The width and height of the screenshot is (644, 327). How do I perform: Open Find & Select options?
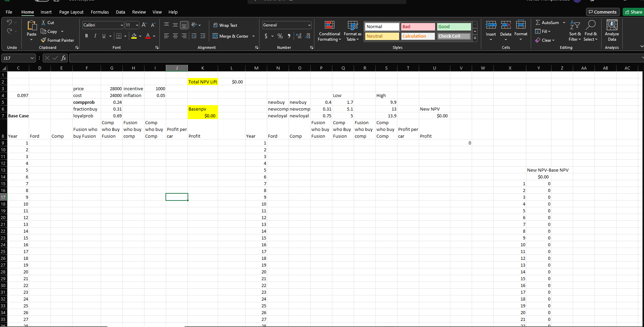pyautogui.click(x=590, y=31)
